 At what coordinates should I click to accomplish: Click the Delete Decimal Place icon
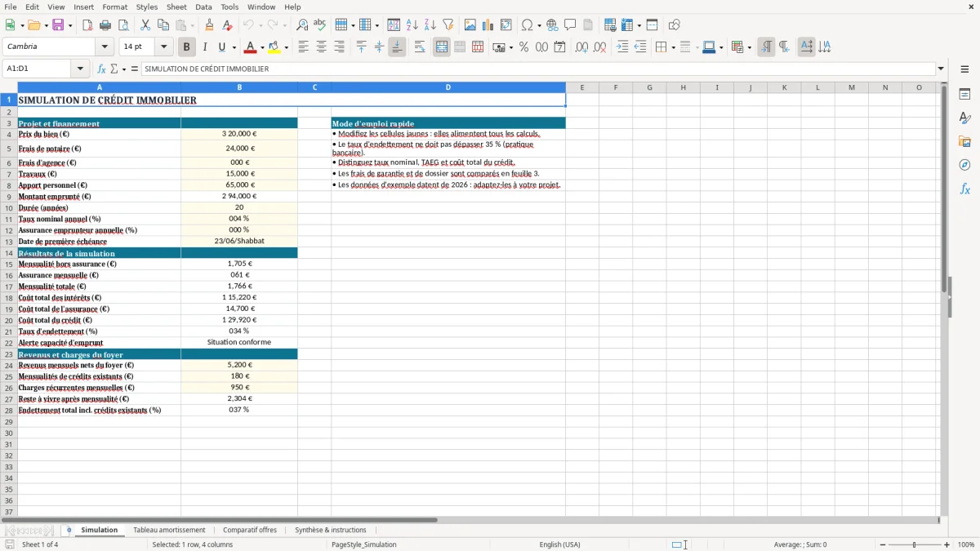click(599, 47)
